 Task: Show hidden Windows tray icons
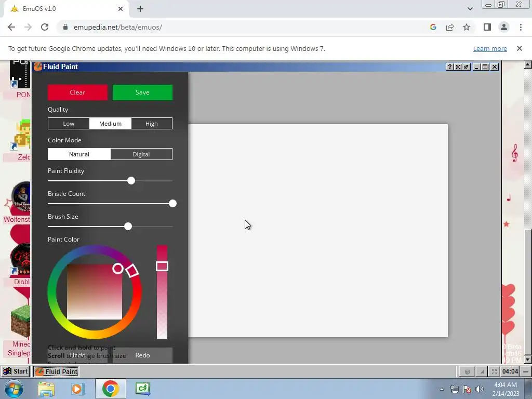442,389
